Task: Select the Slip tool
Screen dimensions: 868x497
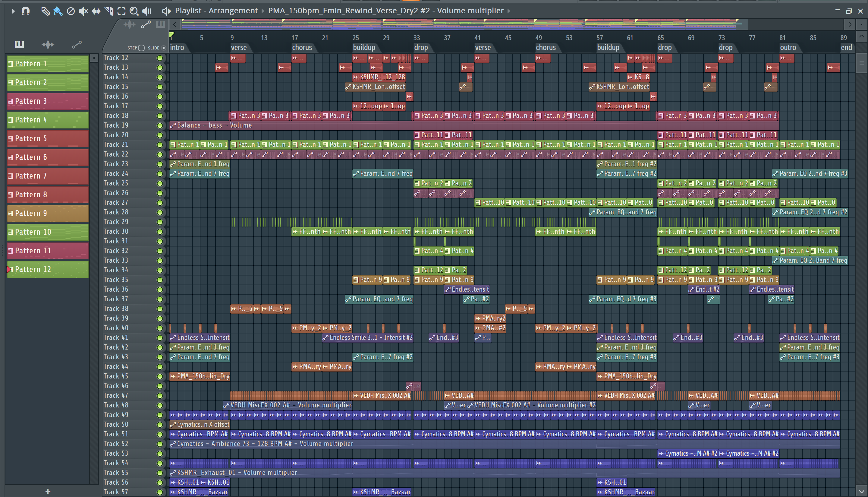Action: pyautogui.click(x=96, y=11)
